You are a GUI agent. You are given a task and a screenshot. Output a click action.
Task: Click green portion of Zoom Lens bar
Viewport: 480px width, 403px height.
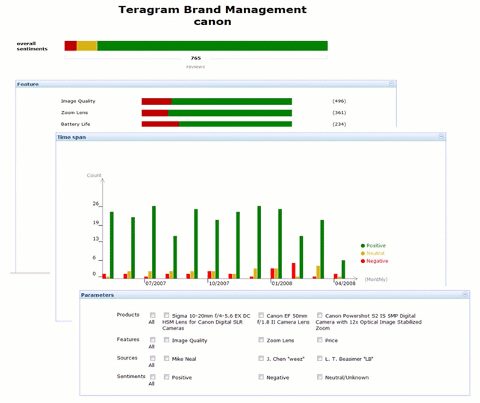[x=230, y=113]
